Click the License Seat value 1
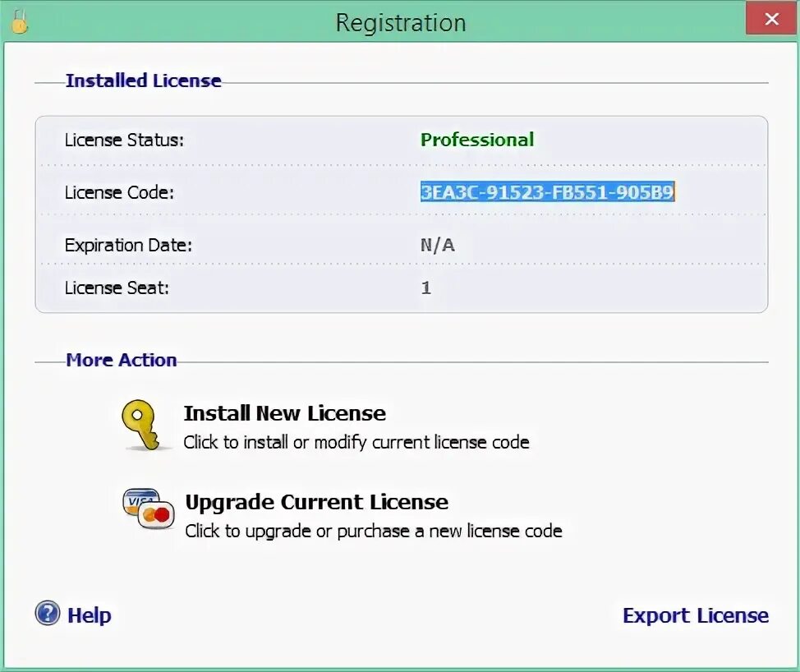The width and height of the screenshot is (800, 672). tap(426, 288)
